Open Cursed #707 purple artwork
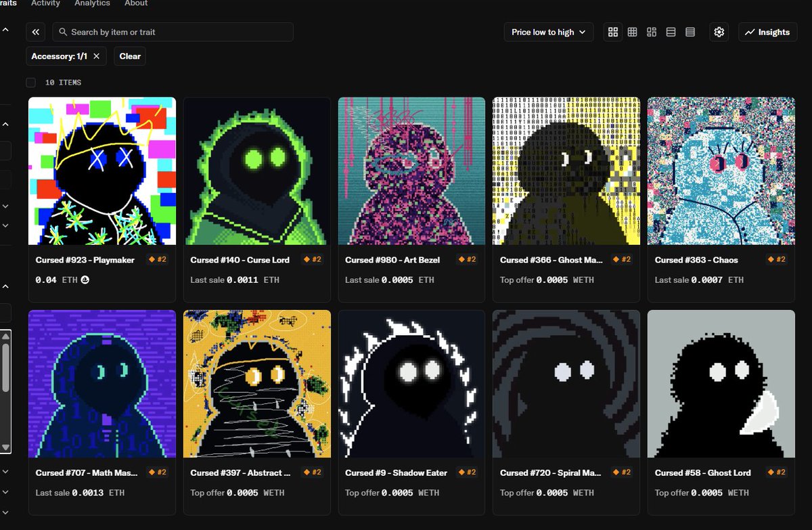This screenshot has height=530, width=812. (x=102, y=384)
